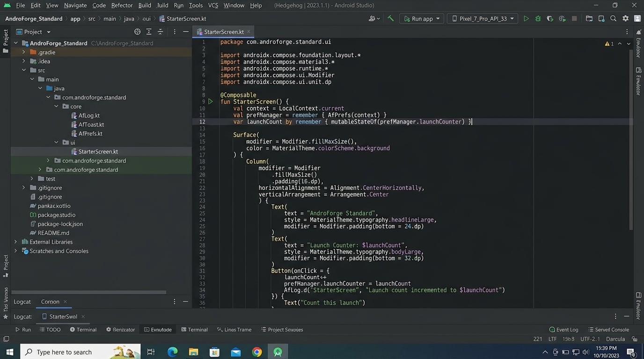Click the Windows Start button
644x359 pixels.
10,352
